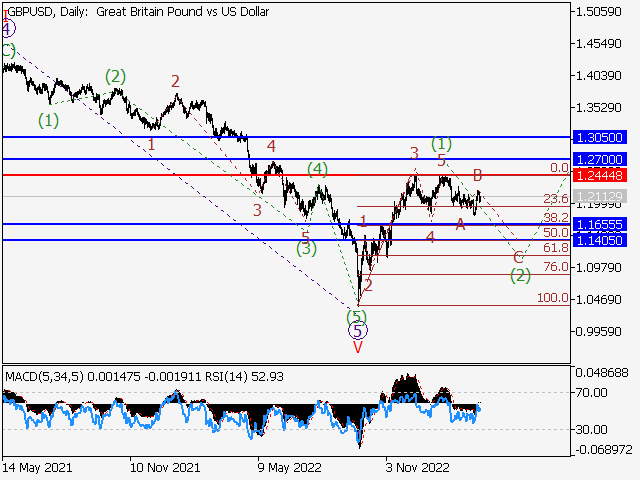
Task: Click the green (1) label above the red 1.24448 line
Action: [x=442, y=144]
